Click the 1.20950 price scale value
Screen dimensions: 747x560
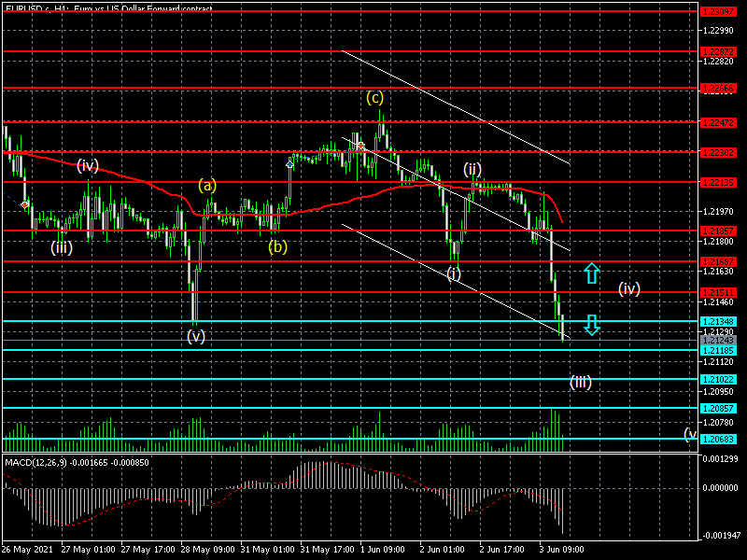tap(718, 392)
